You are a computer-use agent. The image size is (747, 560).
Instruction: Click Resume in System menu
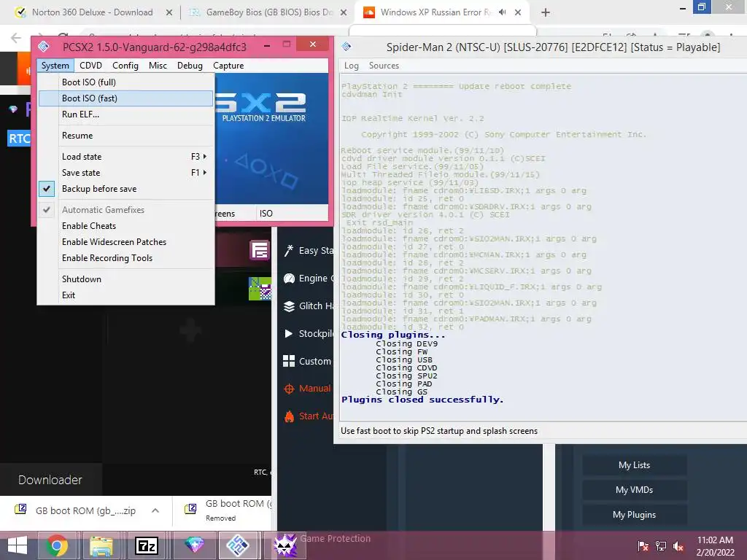125,135
